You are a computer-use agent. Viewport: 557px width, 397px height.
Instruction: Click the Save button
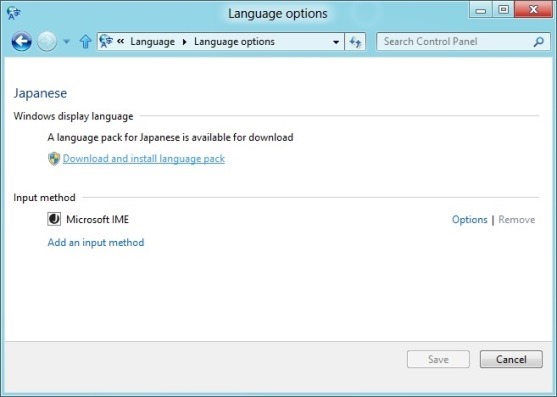click(x=438, y=359)
